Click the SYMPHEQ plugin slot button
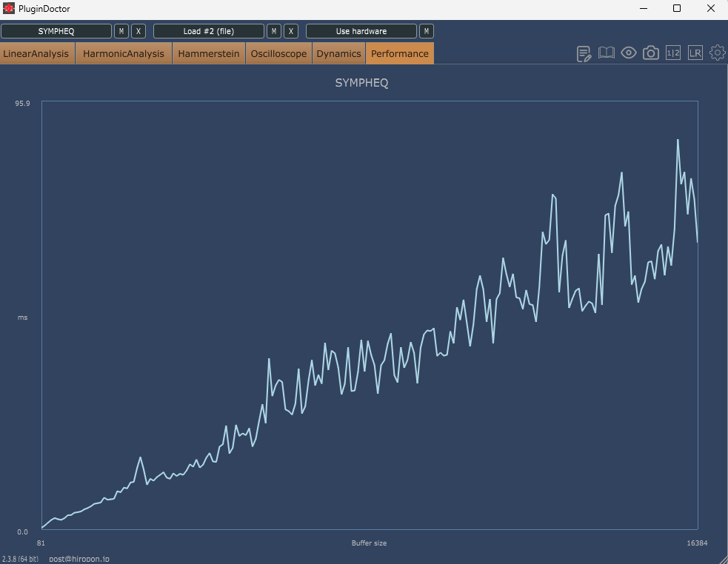The image size is (728, 564). coord(56,31)
